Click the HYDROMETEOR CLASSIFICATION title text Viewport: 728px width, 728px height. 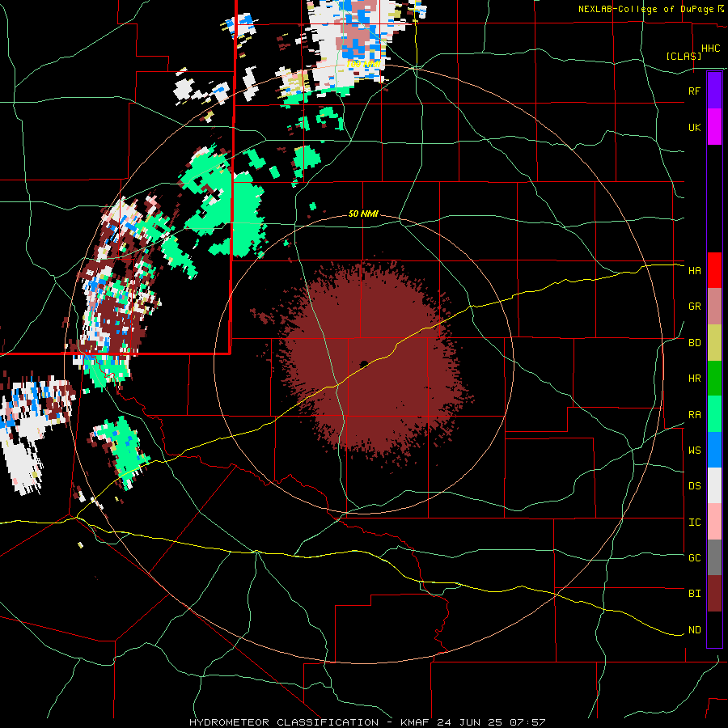[283, 722]
